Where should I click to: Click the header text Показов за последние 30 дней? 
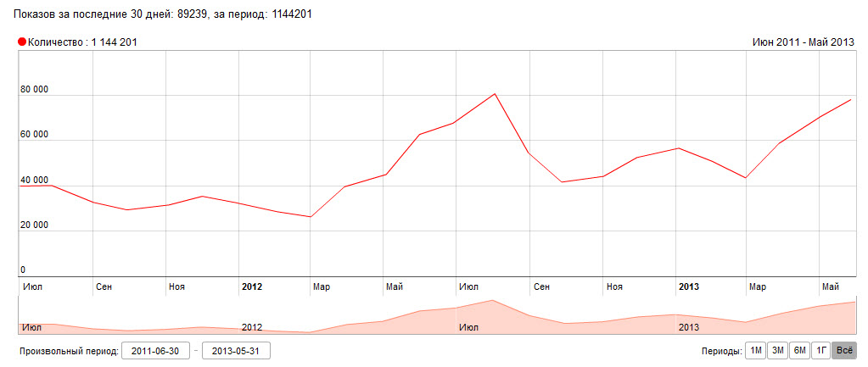pos(93,15)
